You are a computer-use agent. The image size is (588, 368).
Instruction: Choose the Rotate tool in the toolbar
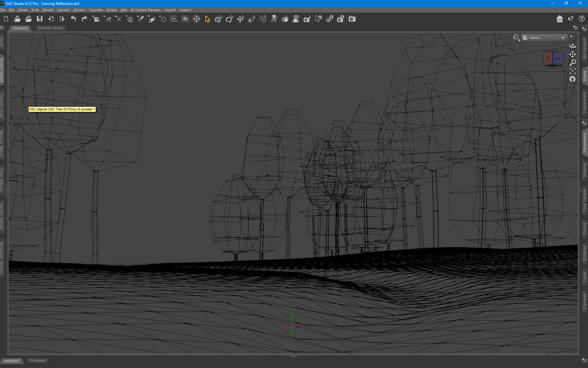(229, 19)
